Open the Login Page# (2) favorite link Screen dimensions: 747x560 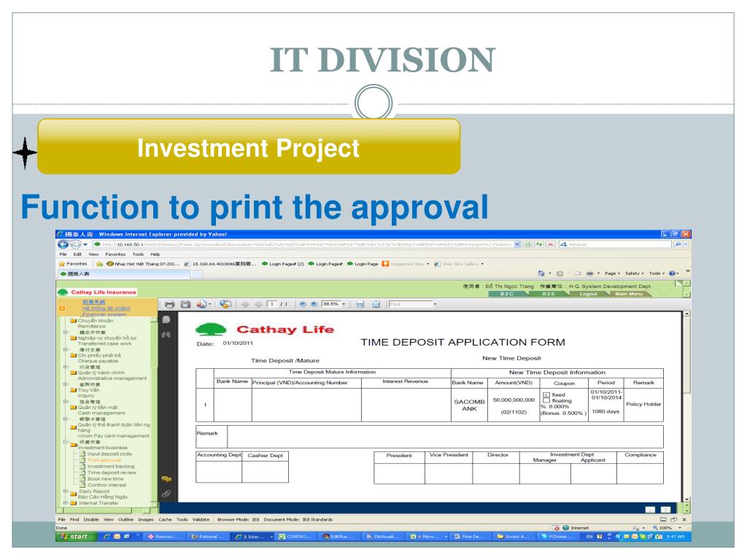pyautogui.click(x=283, y=264)
